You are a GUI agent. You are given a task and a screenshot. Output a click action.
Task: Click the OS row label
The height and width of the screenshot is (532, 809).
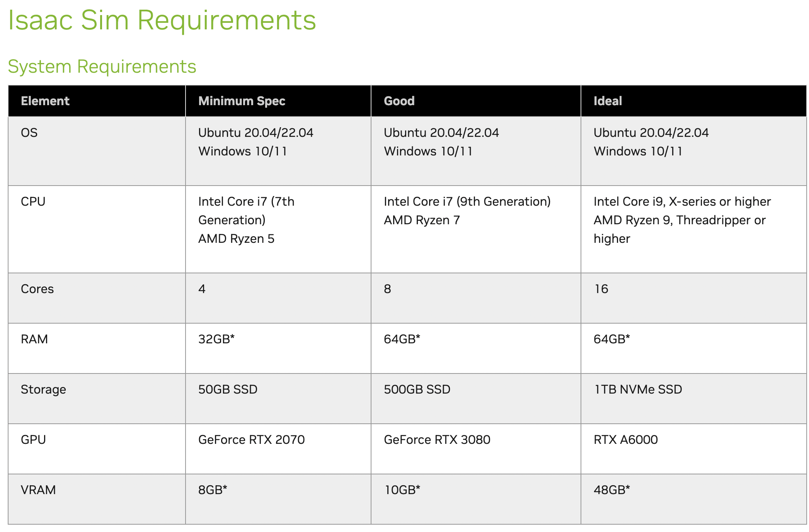(29, 133)
